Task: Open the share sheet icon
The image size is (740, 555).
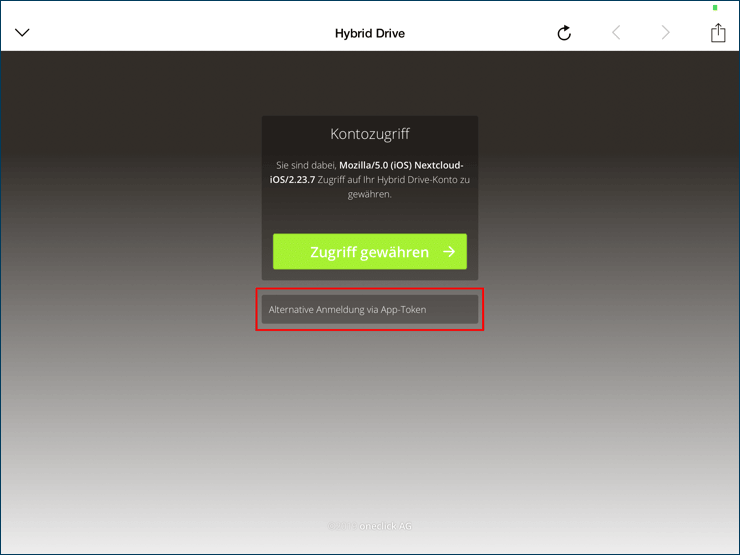Action: (717, 33)
